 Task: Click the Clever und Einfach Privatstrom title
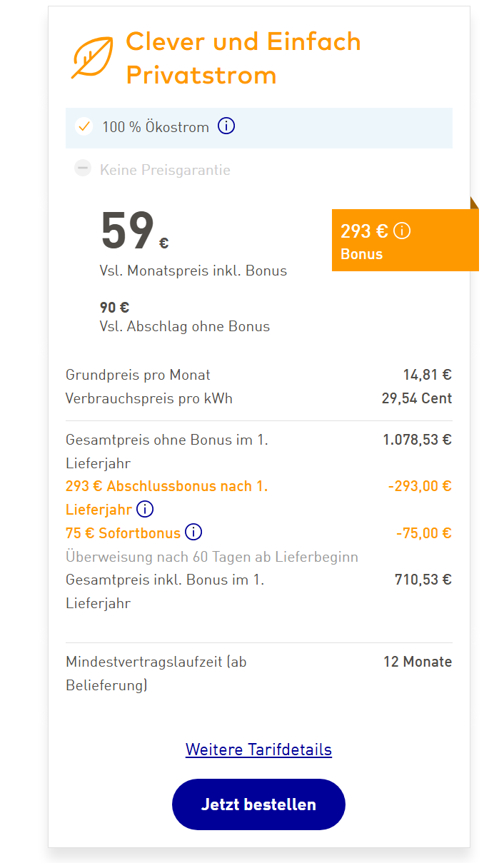coord(243,58)
